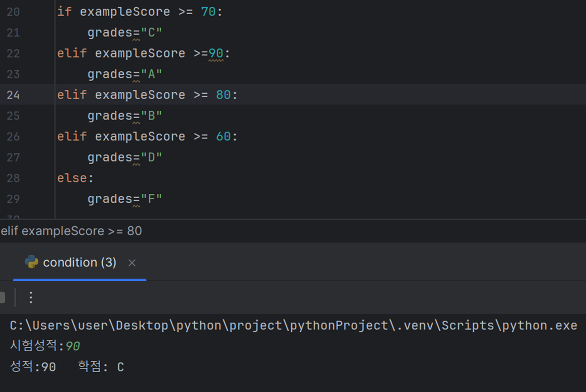Image resolution: width=586 pixels, height=392 pixels.
Task: Click the breadcrumb elif exampleScore >= 80
Action: 71,231
